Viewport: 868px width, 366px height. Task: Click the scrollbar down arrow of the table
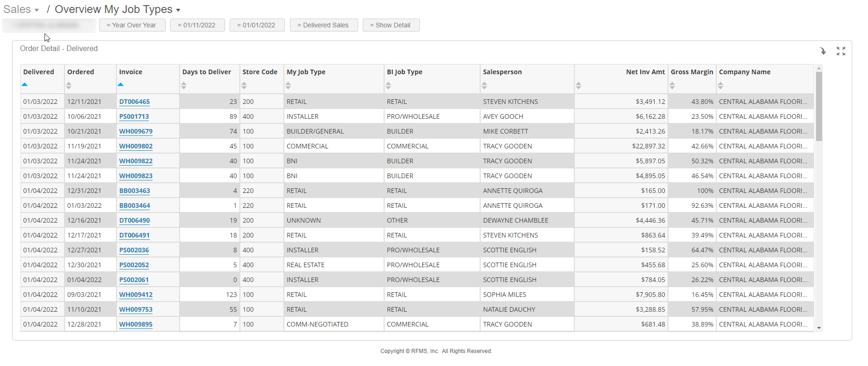point(819,328)
